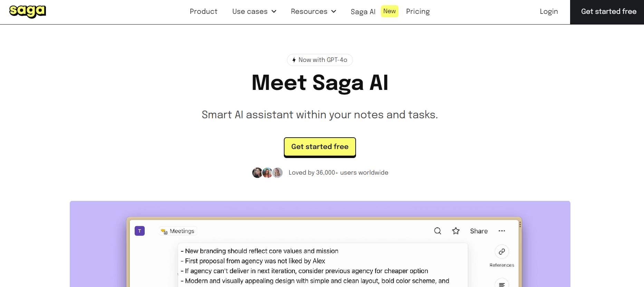Click the References link icon

502,252
